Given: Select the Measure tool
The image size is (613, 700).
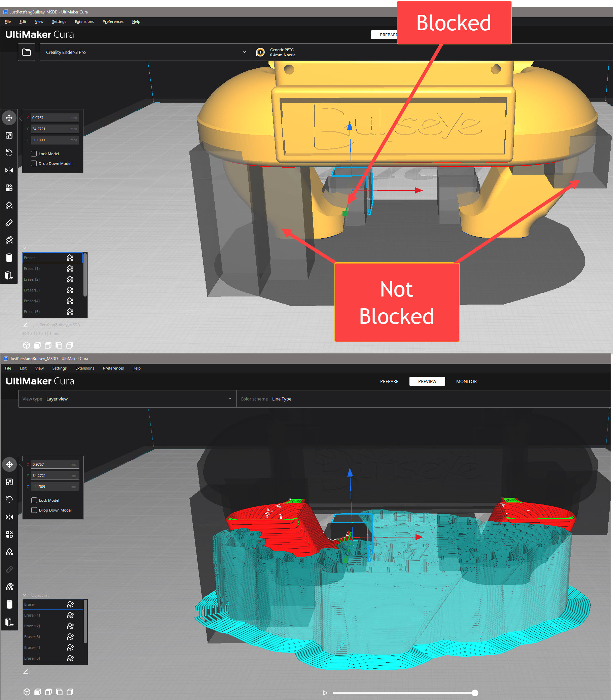Looking at the screenshot, I should [x=9, y=222].
